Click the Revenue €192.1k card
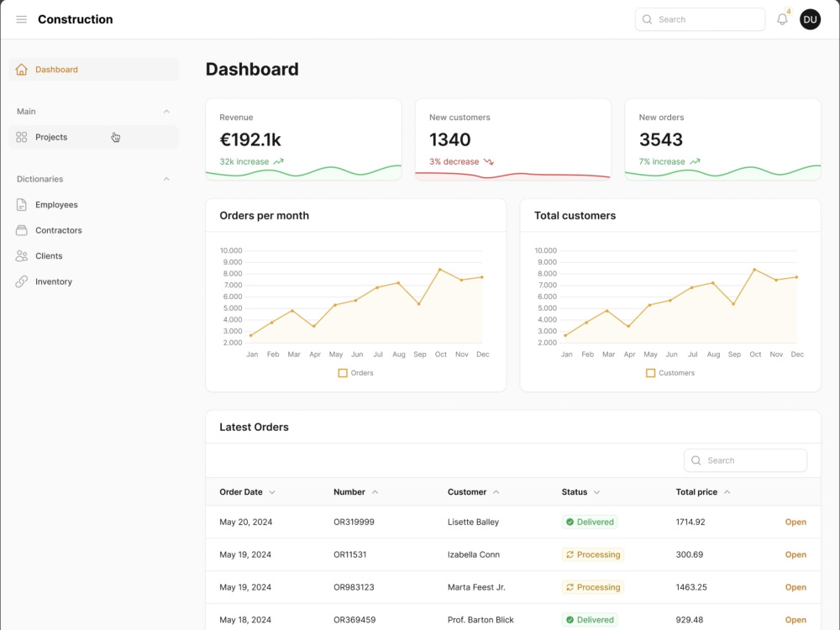 [x=303, y=139]
